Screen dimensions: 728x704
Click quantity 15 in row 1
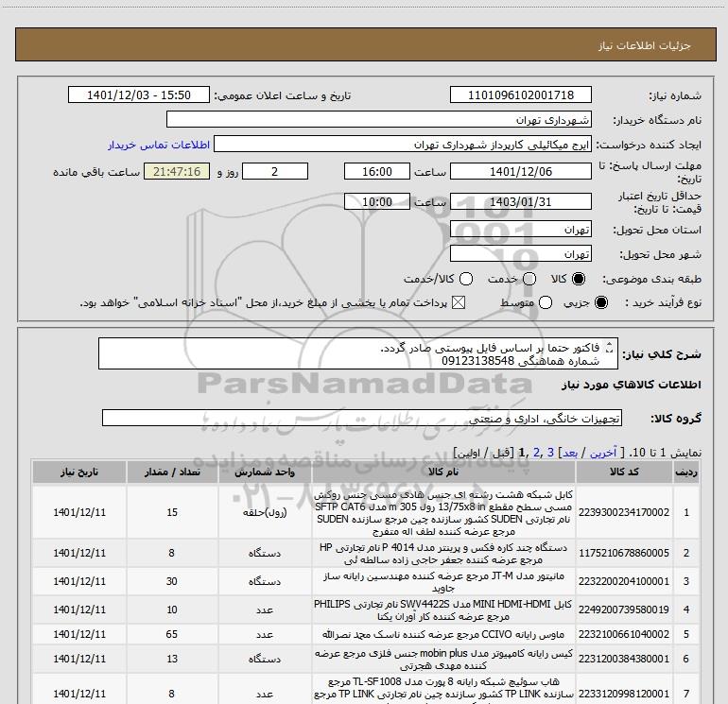(x=172, y=512)
